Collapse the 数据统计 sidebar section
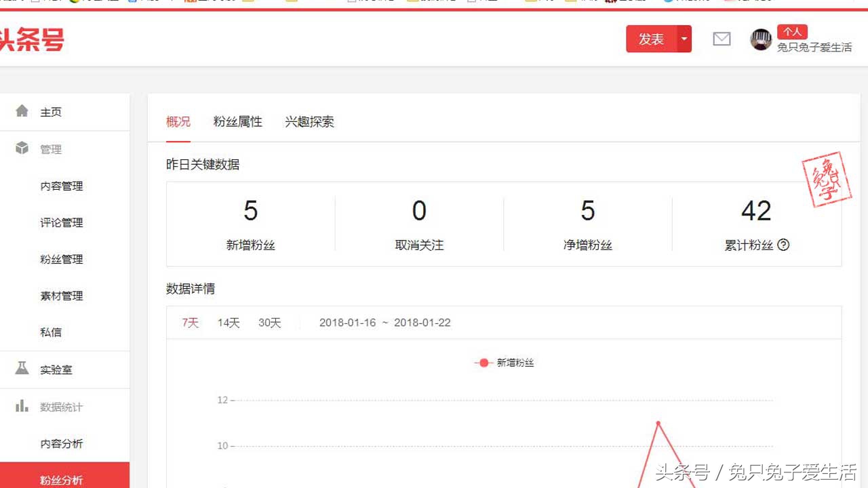 click(x=62, y=407)
